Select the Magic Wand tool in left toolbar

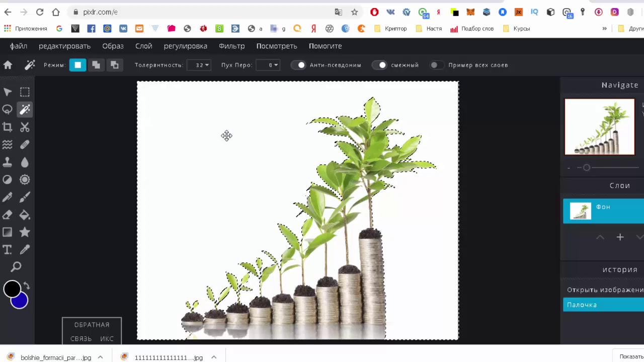click(25, 110)
